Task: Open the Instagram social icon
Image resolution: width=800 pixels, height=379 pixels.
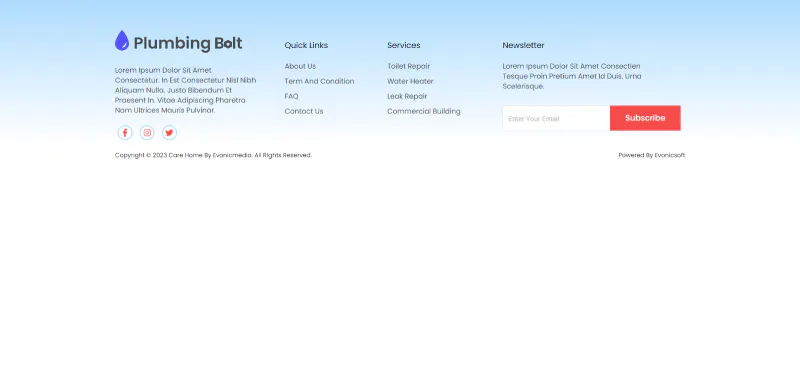Action: pyautogui.click(x=147, y=133)
